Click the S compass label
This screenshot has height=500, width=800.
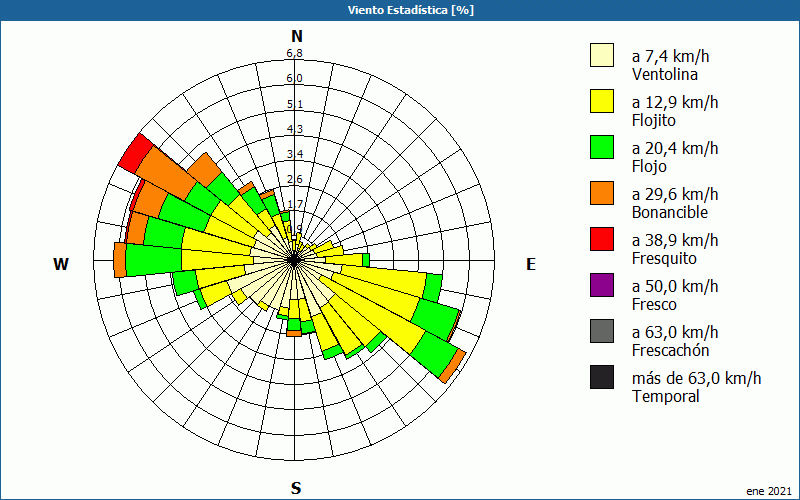(296, 488)
